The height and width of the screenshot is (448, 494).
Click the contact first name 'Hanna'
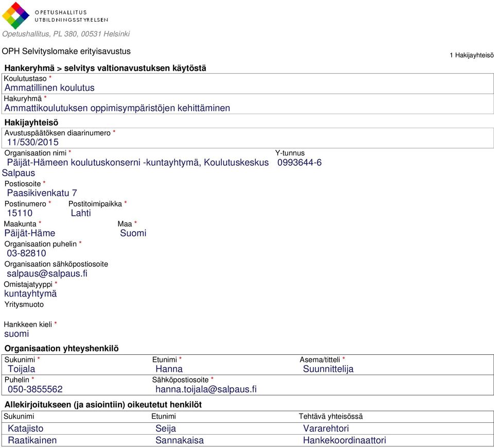(x=169, y=369)
